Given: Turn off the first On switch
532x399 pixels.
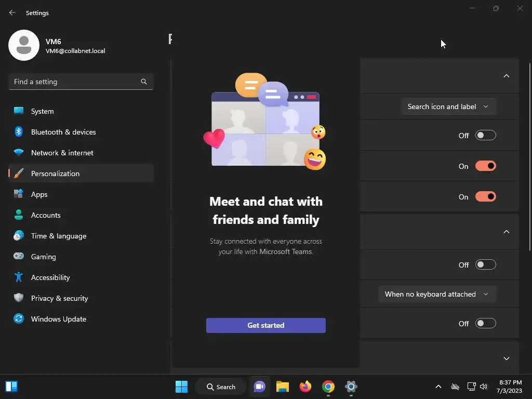Looking at the screenshot, I should [x=486, y=166].
